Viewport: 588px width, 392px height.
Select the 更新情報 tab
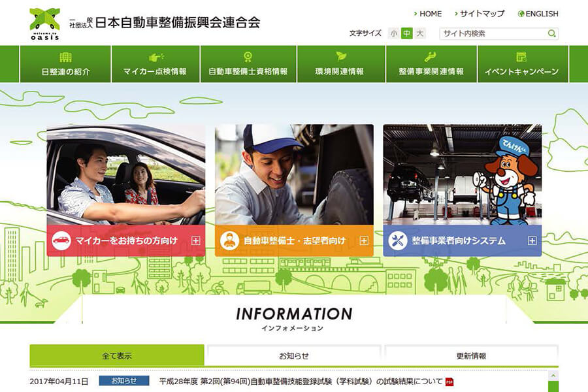[471, 355]
